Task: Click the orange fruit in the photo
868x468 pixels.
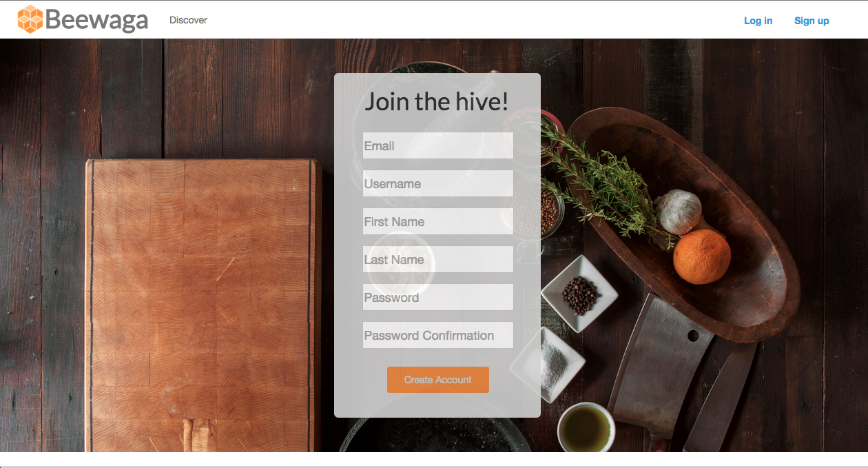Action: (701, 256)
